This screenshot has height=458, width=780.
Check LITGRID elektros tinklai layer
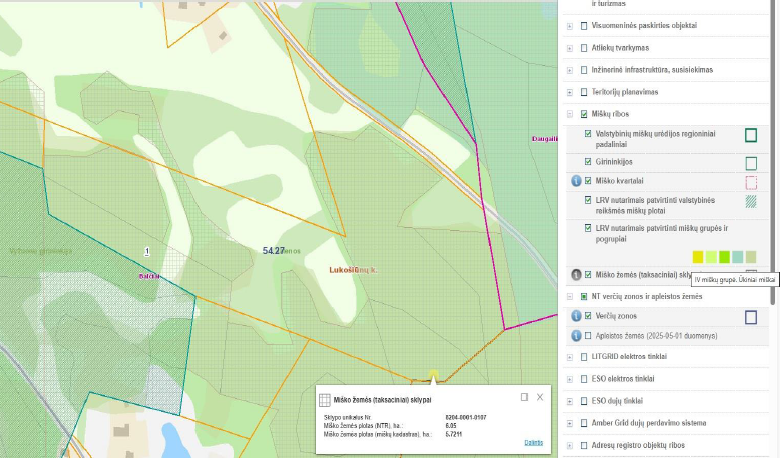coord(584,357)
